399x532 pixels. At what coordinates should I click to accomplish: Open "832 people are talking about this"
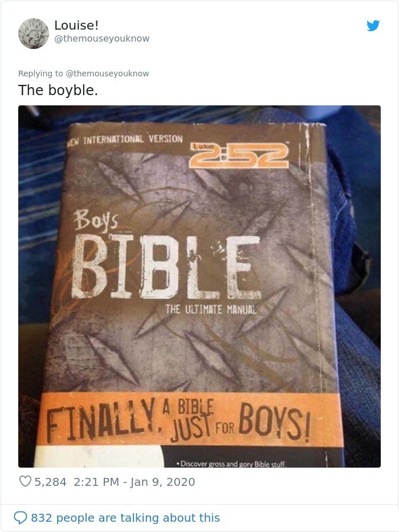(125, 518)
